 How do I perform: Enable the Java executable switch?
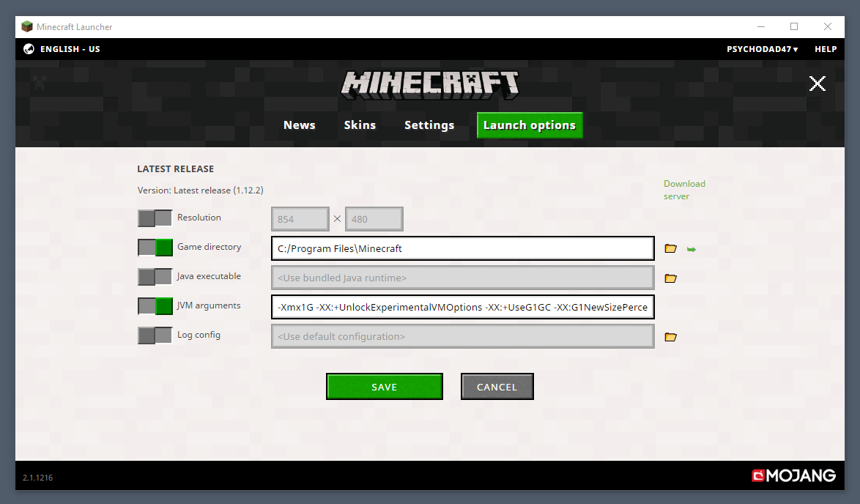(x=155, y=277)
